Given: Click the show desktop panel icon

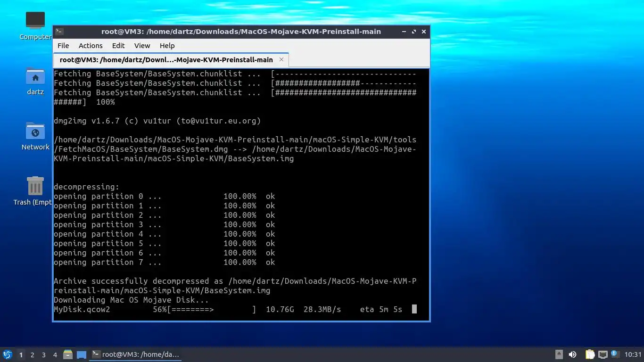Looking at the screenshot, I should click(x=82, y=354).
